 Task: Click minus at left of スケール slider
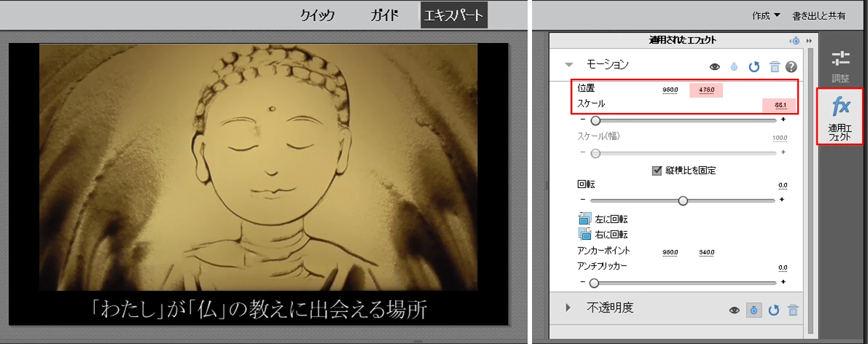(583, 120)
